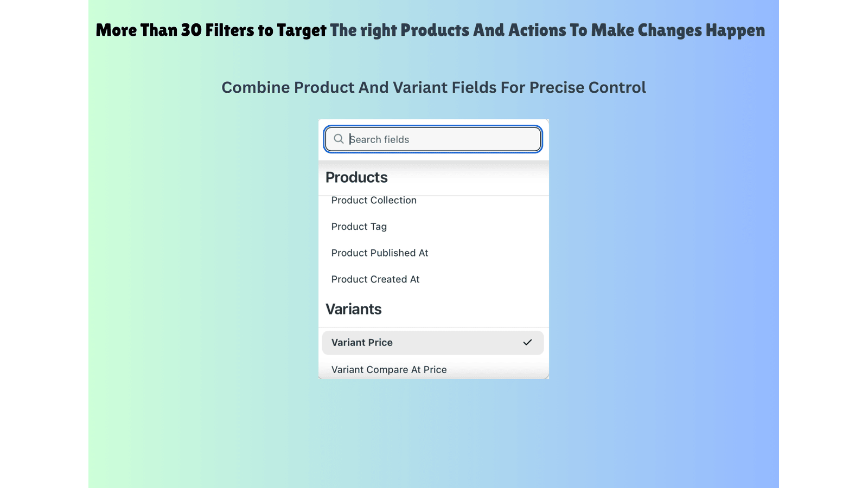This screenshot has height=488, width=868.
Task: Choose Variant Compare At Price option
Action: click(389, 370)
